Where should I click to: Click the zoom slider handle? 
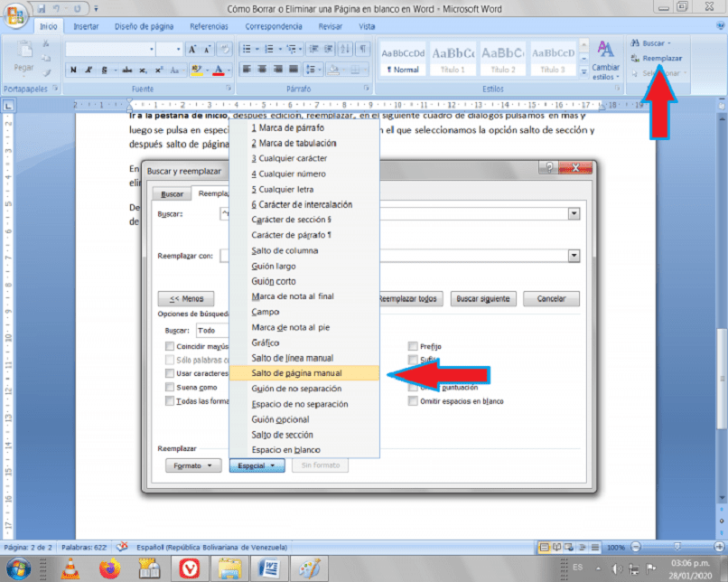click(677, 547)
